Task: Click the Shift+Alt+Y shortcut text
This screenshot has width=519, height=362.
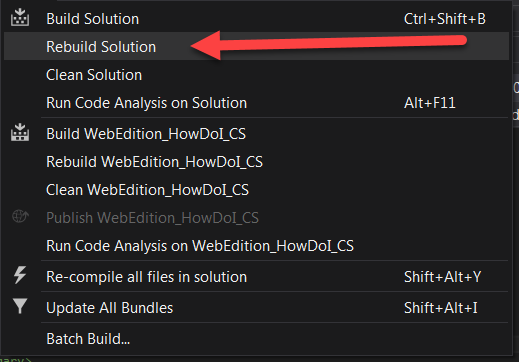Action: tap(443, 277)
